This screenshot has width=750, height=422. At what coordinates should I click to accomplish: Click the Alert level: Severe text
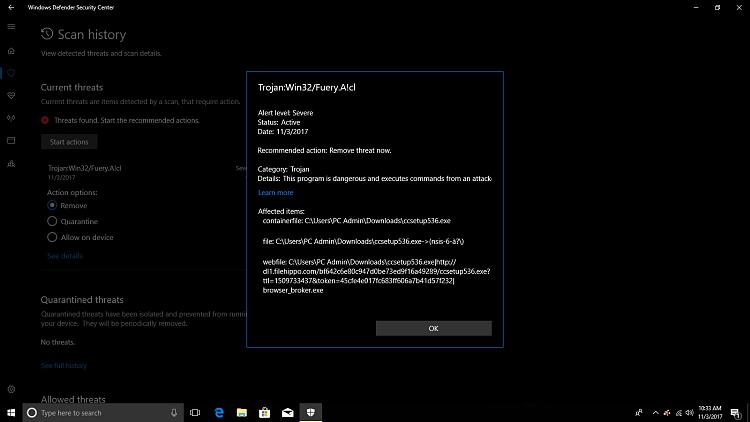point(286,113)
